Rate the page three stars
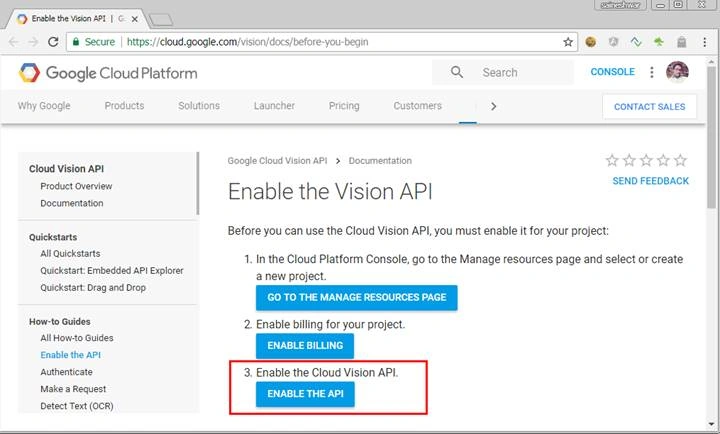 click(x=646, y=160)
